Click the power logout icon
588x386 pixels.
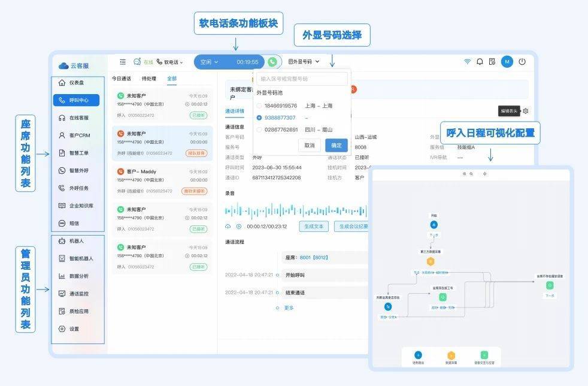[x=522, y=62]
